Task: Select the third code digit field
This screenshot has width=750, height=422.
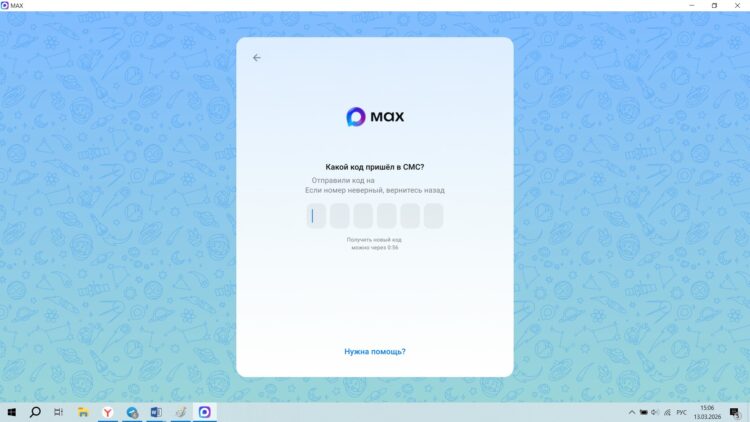Action: (x=363, y=216)
